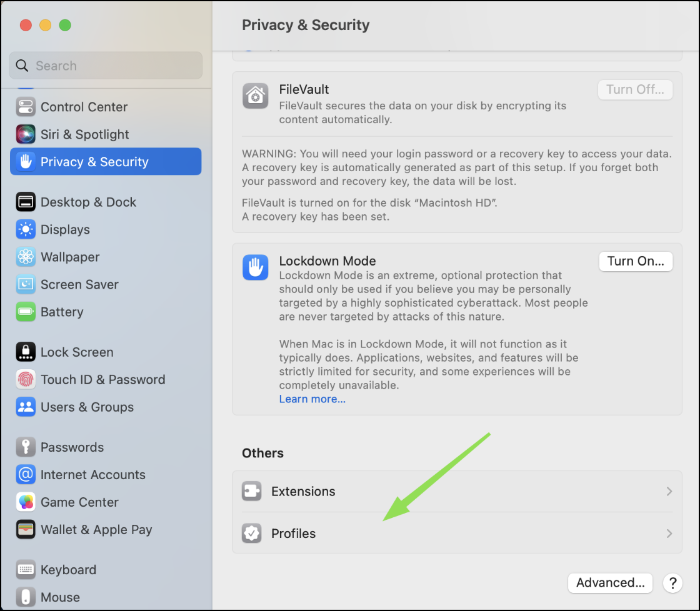Open the Advanced settings button

(x=610, y=583)
